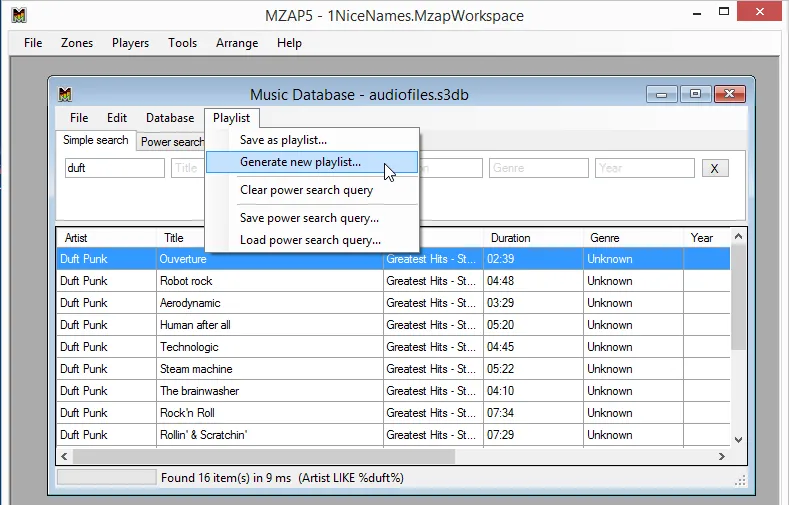Clear search with the X button
This screenshot has height=505, width=789.
point(715,169)
